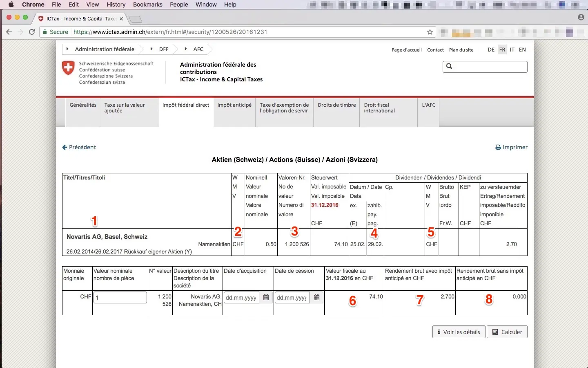Screen dimensions: 588x368
Task: Click the Calculer button
Action: click(507, 332)
